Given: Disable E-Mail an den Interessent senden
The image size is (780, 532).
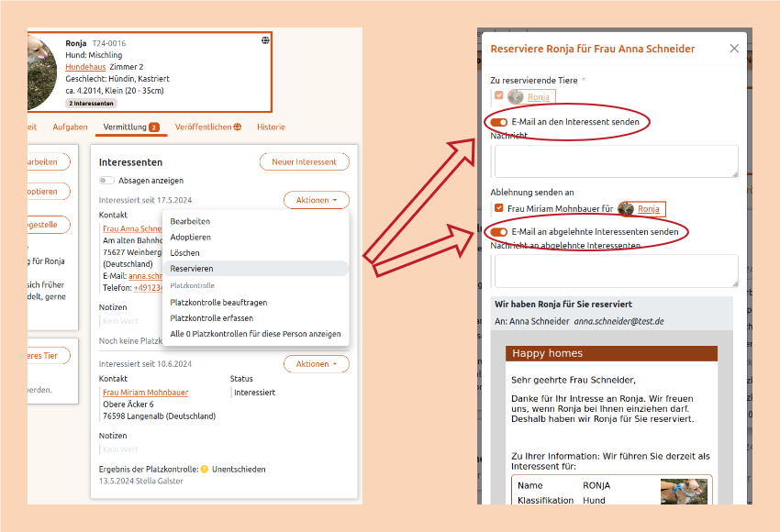Looking at the screenshot, I should (499, 121).
